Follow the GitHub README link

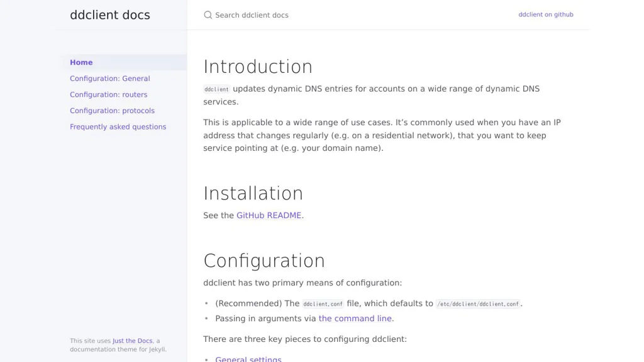point(269,215)
